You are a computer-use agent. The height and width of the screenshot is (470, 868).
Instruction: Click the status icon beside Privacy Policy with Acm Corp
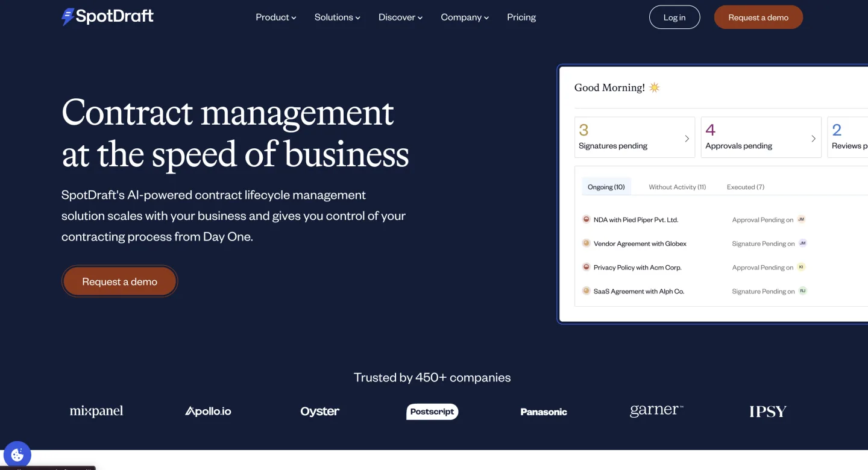[586, 267]
